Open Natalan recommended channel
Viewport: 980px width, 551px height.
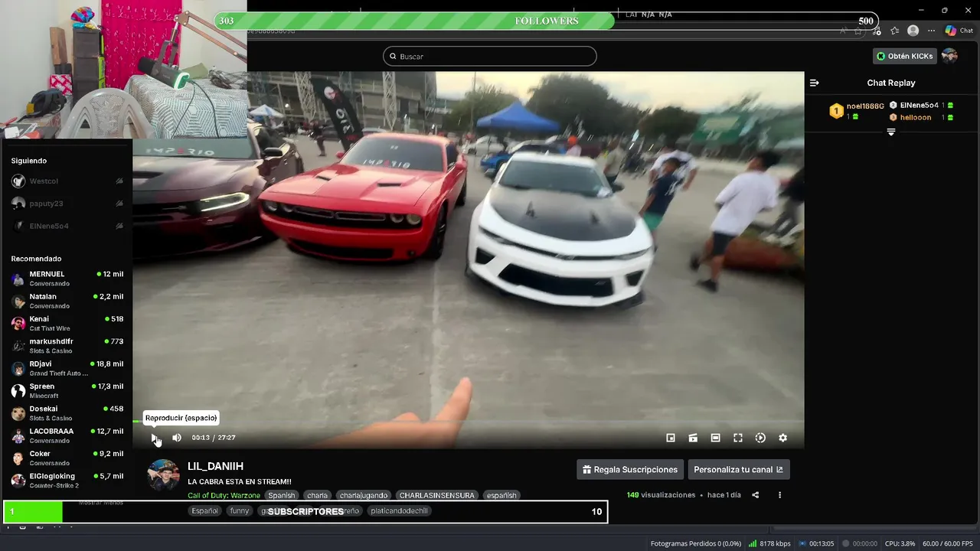coord(67,301)
